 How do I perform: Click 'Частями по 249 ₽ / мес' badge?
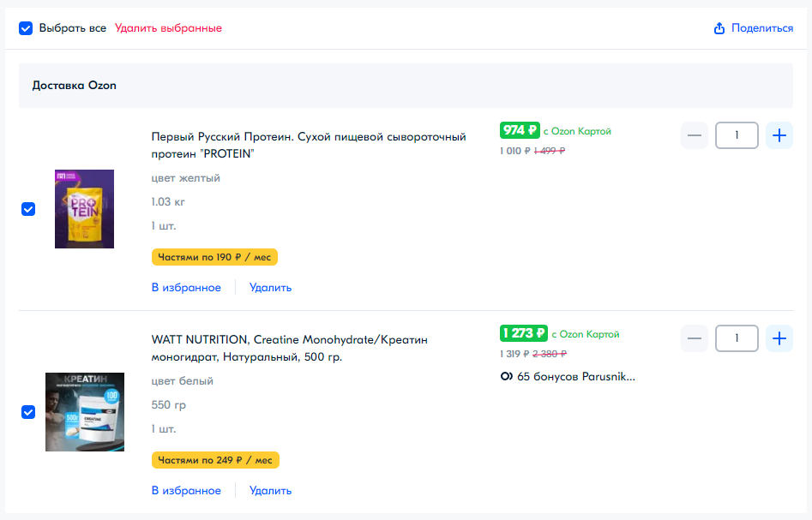(x=215, y=460)
